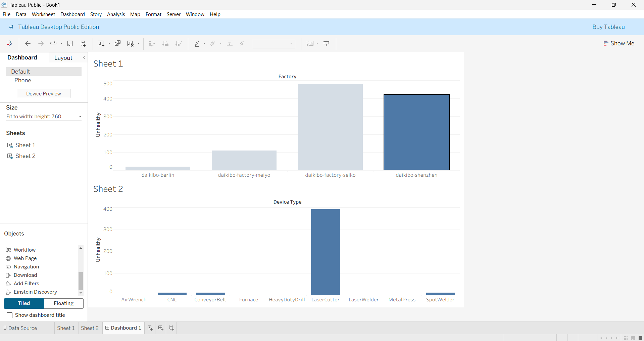
Task: Click the Clear sheet icon
Action: [x=131, y=43]
